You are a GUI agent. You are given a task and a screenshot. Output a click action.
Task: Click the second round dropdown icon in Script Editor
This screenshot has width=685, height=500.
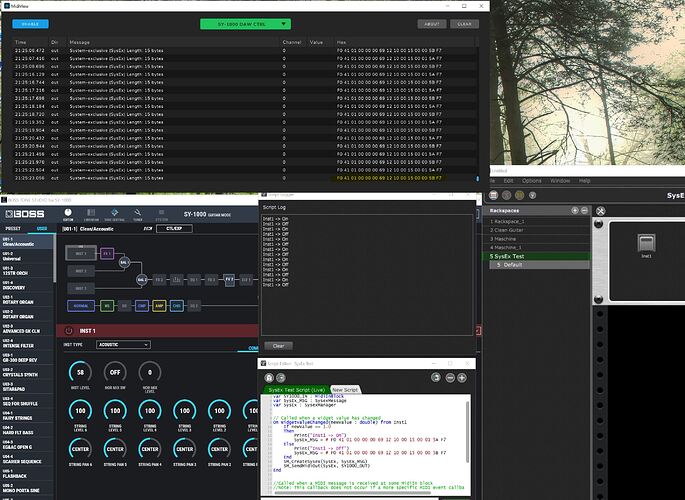click(x=281, y=378)
